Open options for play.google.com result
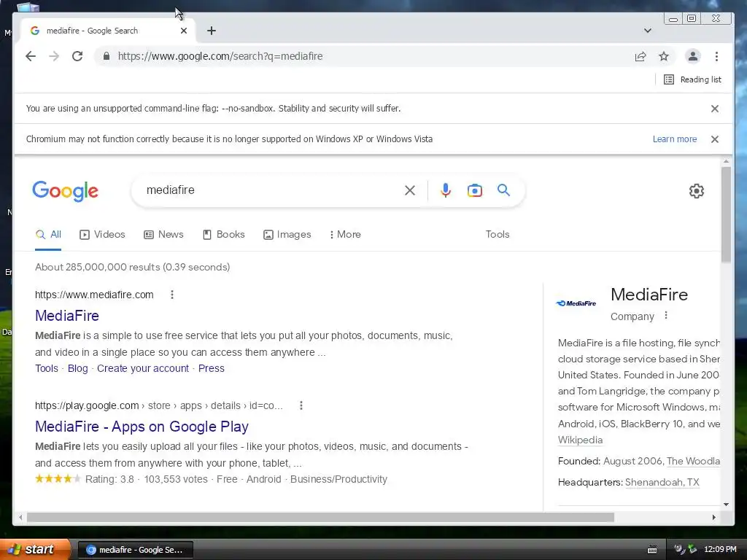 [x=301, y=405]
